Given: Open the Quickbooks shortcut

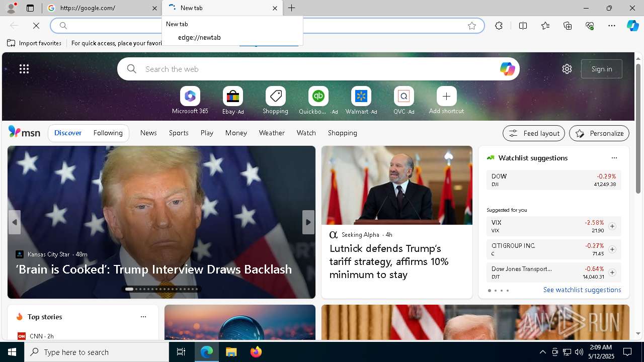Looking at the screenshot, I should click(318, 100).
